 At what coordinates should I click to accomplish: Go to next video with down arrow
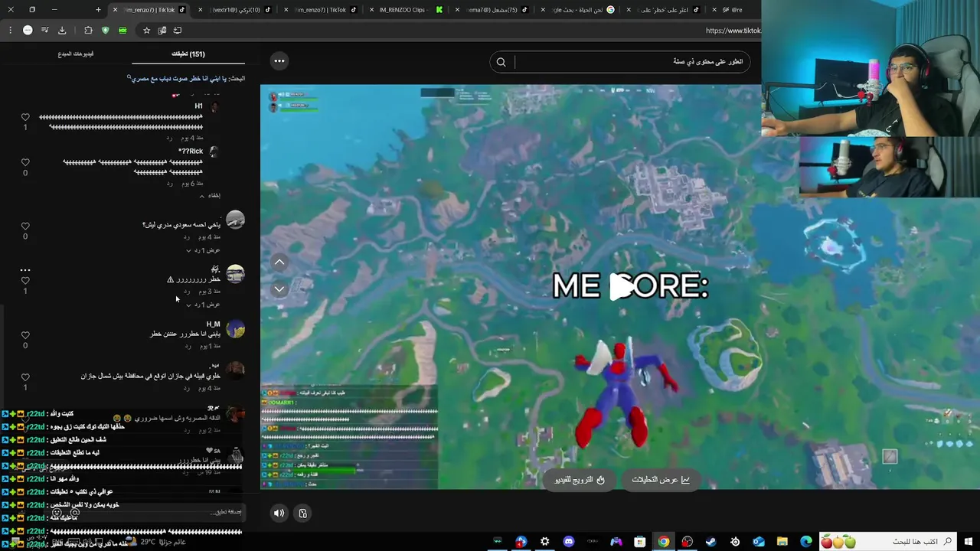click(x=279, y=289)
